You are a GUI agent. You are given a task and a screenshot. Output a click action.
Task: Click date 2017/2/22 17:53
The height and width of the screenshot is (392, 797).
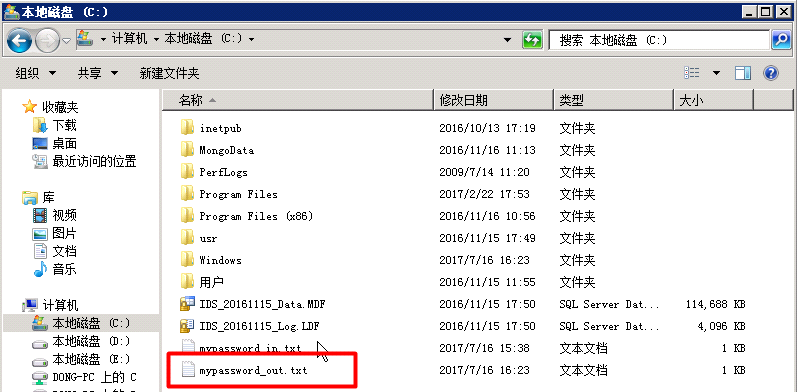[x=484, y=194]
